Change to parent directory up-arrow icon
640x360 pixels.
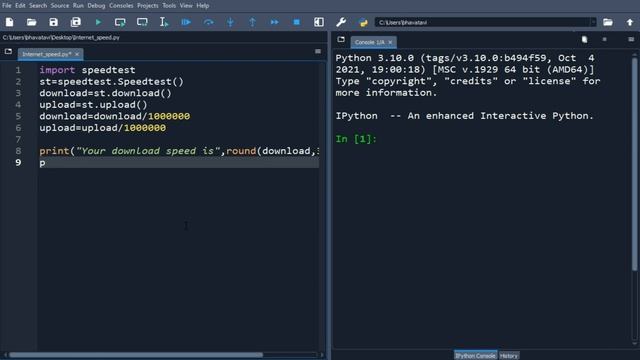pyautogui.click(x=630, y=22)
